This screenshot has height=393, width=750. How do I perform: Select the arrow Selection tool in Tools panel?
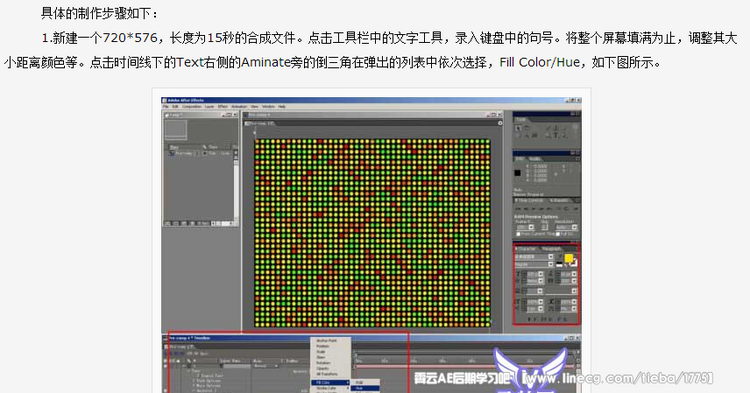point(518,128)
